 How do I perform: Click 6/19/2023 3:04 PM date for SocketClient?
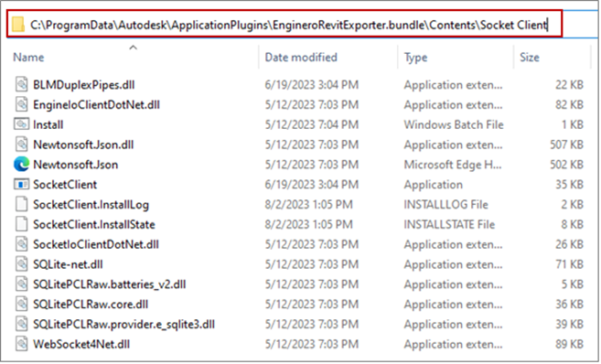coord(312,185)
